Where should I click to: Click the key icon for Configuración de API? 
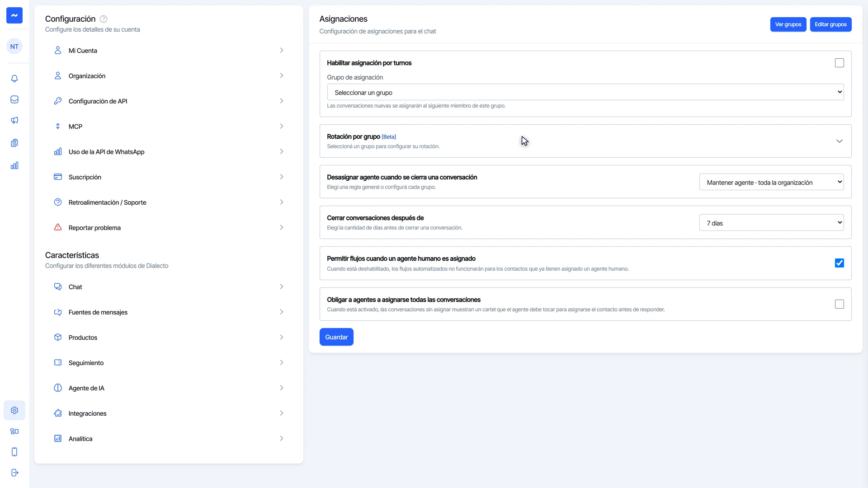click(58, 101)
